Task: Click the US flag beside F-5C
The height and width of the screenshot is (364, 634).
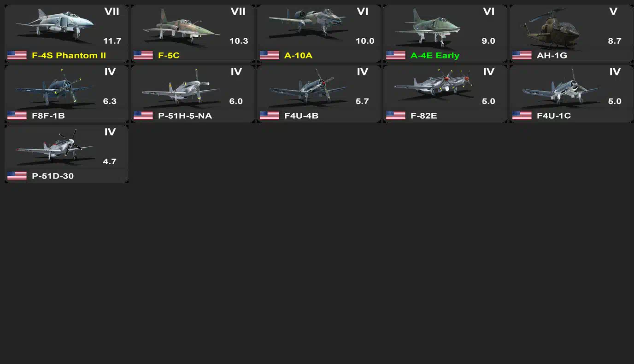Action: pos(143,55)
